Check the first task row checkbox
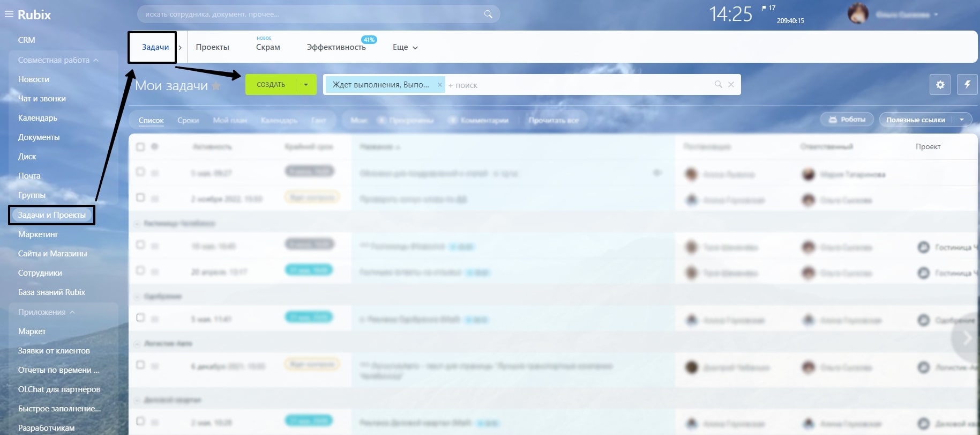The image size is (980, 435). [x=140, y=172]
